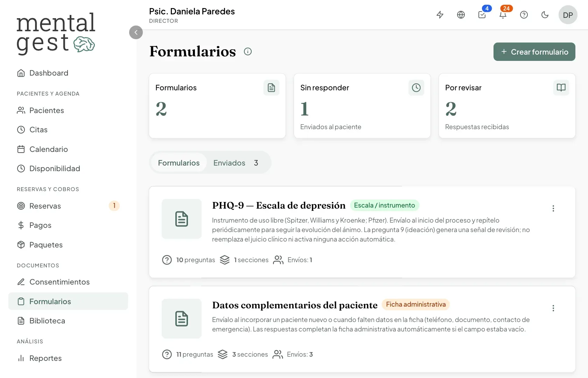Click the Envíos: 1 people icon on PHQ-9
This screenshot has height=378, width=588.
click(x=278, y=260)
